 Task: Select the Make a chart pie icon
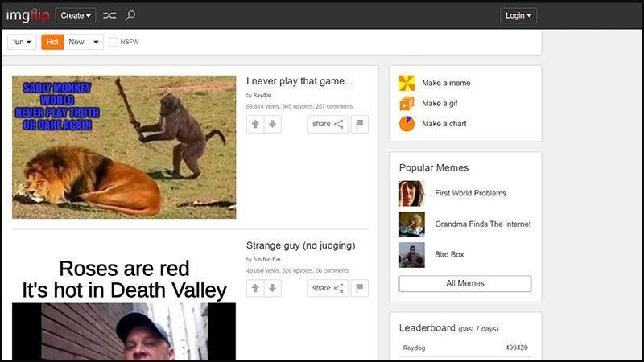[x=407, y=124]
